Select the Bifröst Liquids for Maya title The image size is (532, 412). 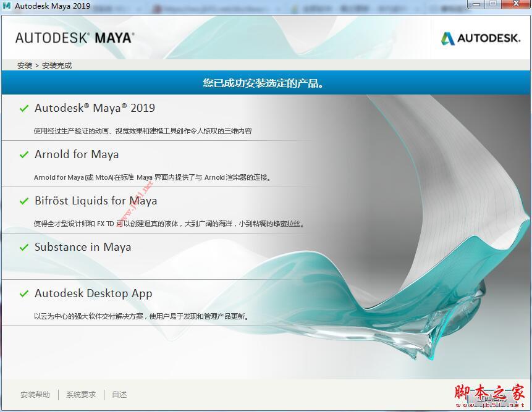96,201
